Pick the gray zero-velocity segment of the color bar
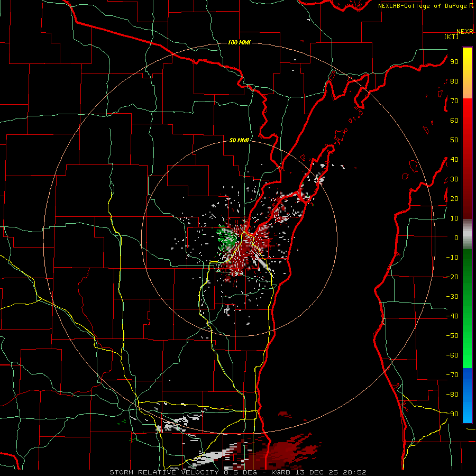 pyautogui.click(x=467, y=234)
